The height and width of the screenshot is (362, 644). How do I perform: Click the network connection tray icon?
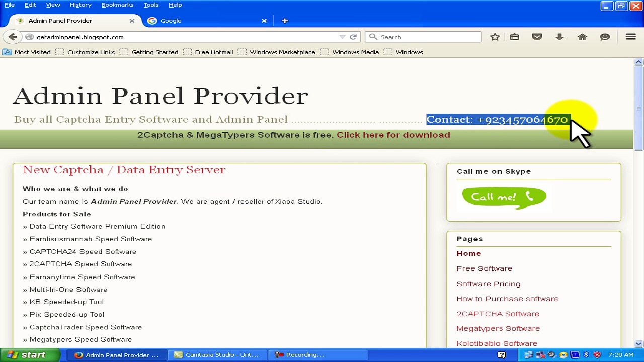[x=528, y=355]
